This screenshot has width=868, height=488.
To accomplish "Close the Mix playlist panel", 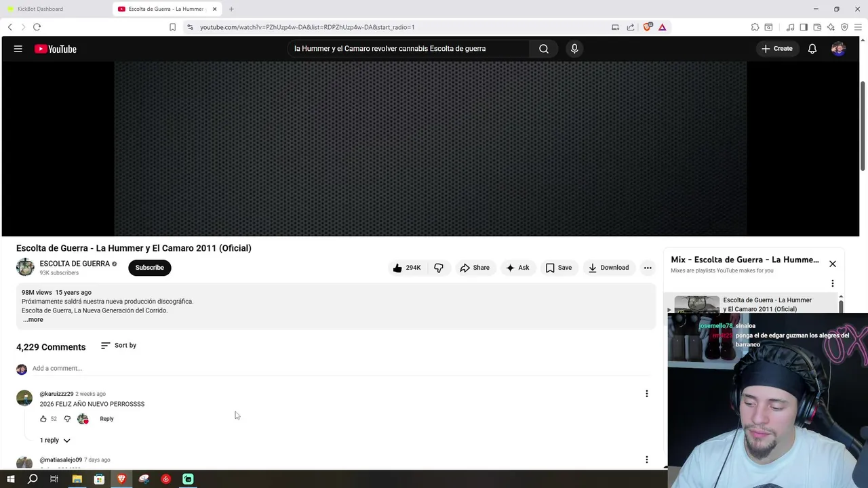I will click(x=833, y=264).
